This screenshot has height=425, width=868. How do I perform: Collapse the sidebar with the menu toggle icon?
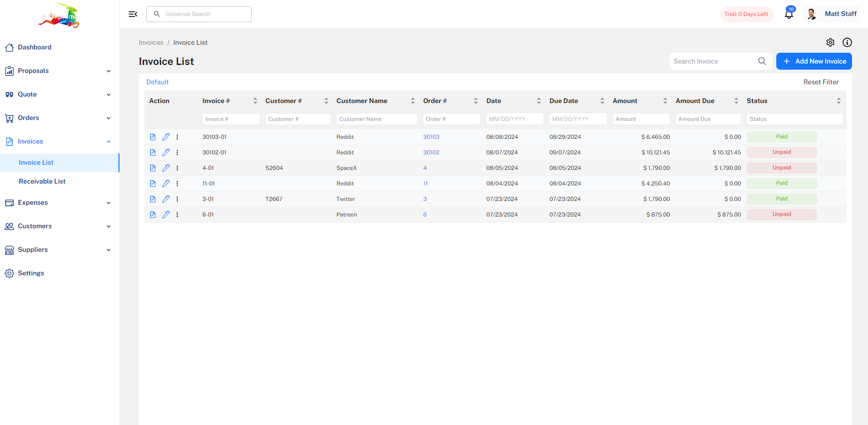click(x=133, y=14)
